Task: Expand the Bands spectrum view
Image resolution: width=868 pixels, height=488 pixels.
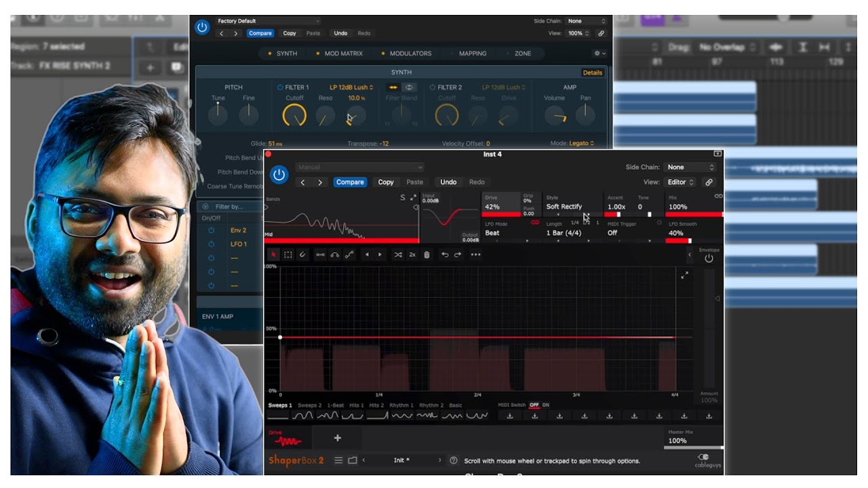Action: coord(413,197)
